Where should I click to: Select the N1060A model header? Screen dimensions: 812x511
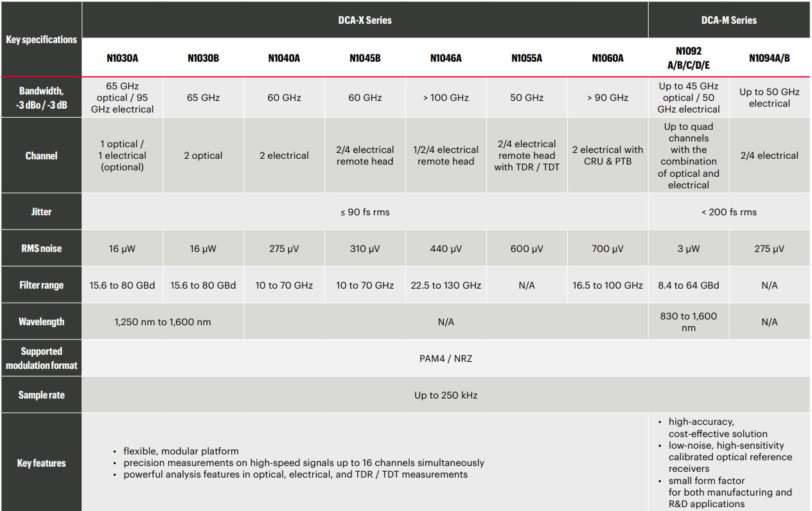click(608, 58)
